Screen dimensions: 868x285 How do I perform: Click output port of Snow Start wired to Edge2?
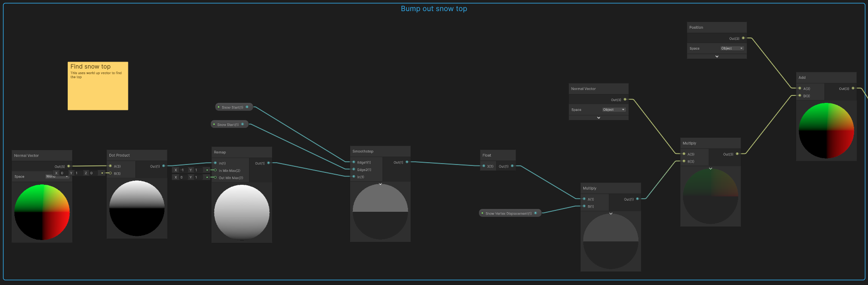(x=243, y=124)
